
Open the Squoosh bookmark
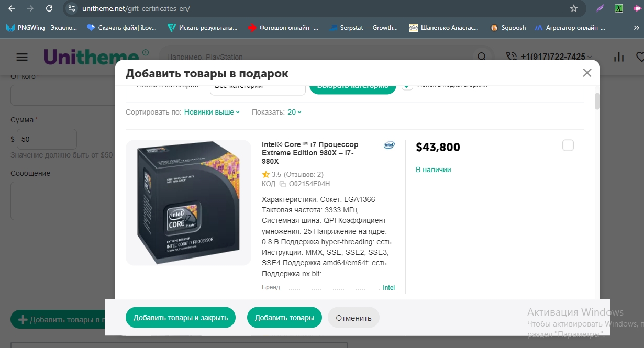[507, 28]
